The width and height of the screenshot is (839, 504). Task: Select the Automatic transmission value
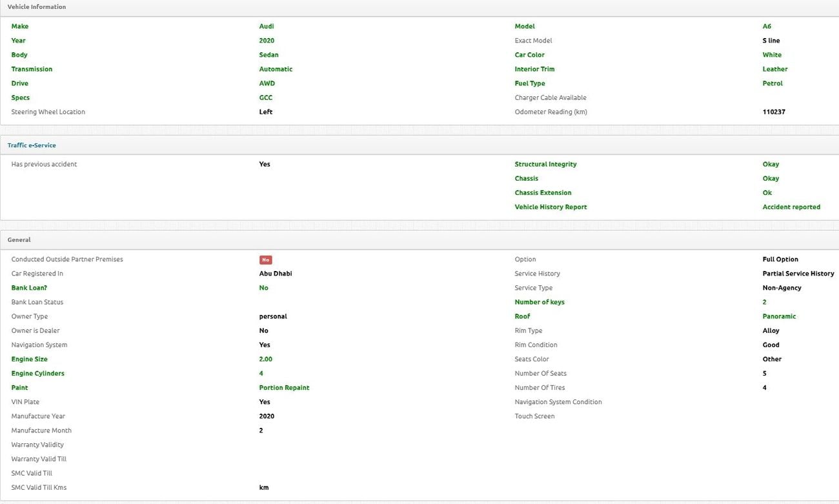(276, 69)
